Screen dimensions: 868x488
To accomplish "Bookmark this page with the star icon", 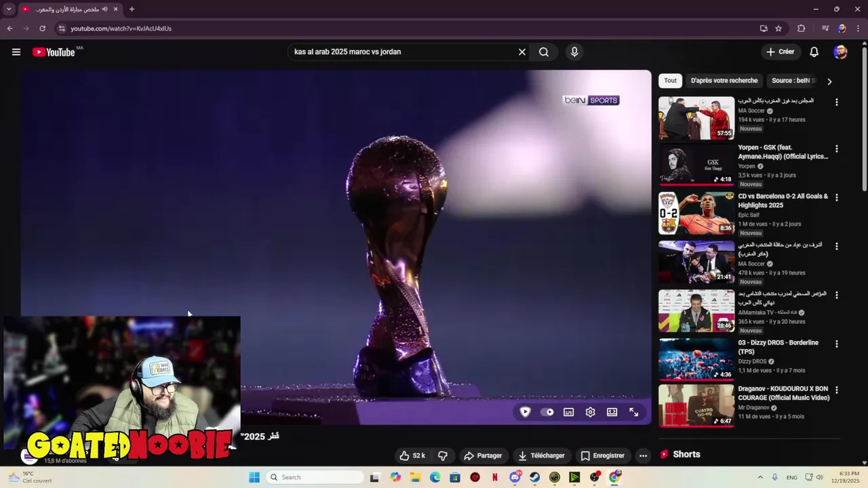I will click(778, 28).
